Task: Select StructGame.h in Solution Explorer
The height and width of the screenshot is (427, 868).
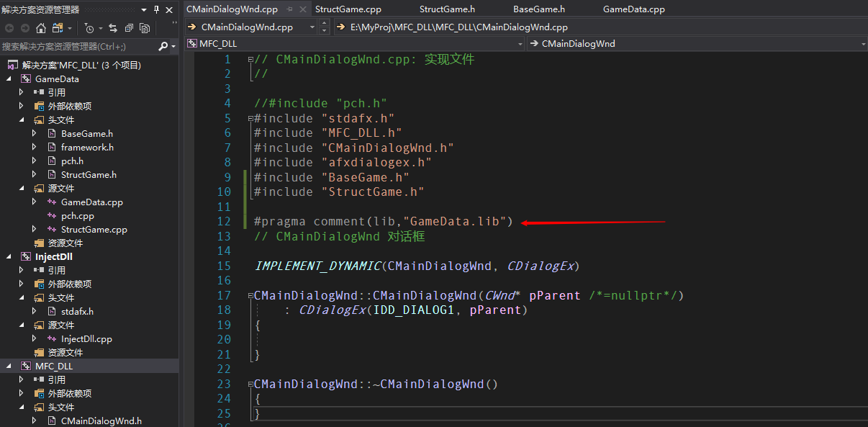Action: coord(89,174)
